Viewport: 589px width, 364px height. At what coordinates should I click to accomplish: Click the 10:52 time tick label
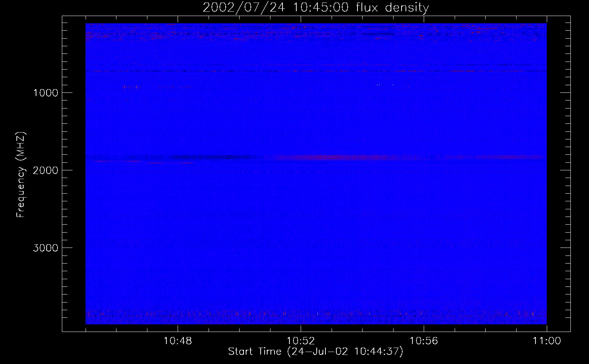[x=301, y=341]
